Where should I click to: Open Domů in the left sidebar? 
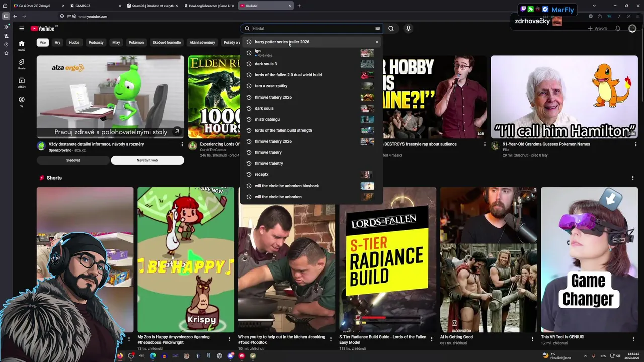(21, 46)
